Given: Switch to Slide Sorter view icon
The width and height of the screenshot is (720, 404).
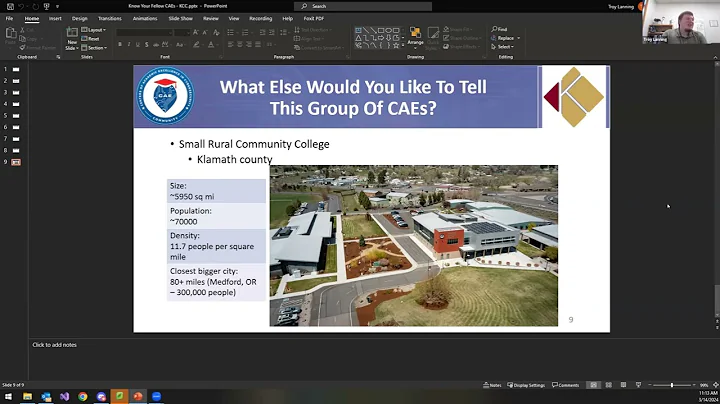Looking at the screenshot, I should tap(608, 385).
